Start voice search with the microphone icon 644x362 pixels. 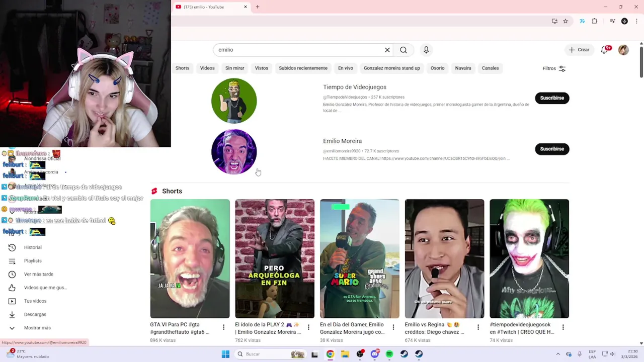coord(426,50)
